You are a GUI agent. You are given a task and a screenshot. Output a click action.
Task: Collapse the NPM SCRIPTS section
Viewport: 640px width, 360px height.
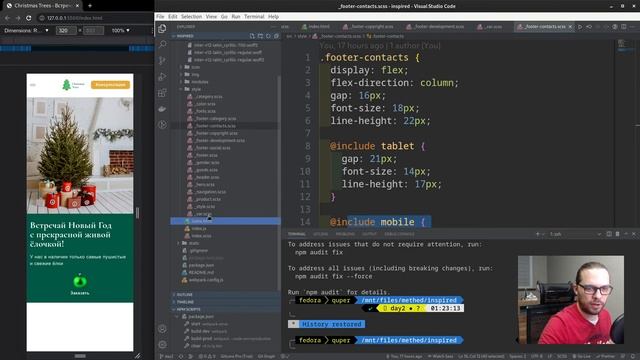pyautogui.click(x=226, y=309)
